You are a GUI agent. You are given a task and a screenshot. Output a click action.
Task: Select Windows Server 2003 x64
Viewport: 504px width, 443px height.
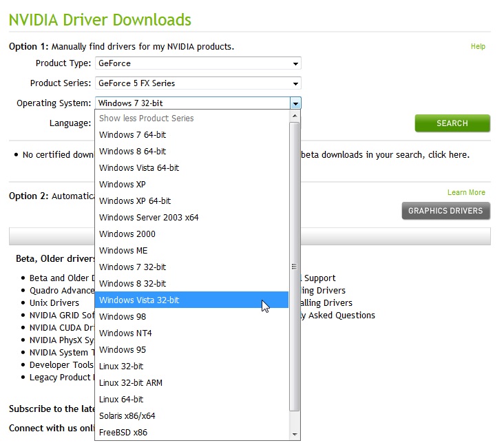point(192,218)
